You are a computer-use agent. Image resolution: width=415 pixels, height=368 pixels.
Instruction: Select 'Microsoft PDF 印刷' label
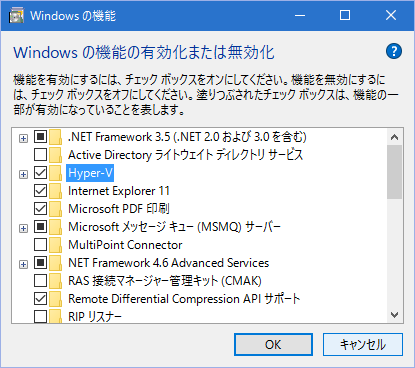coord(119,209)
